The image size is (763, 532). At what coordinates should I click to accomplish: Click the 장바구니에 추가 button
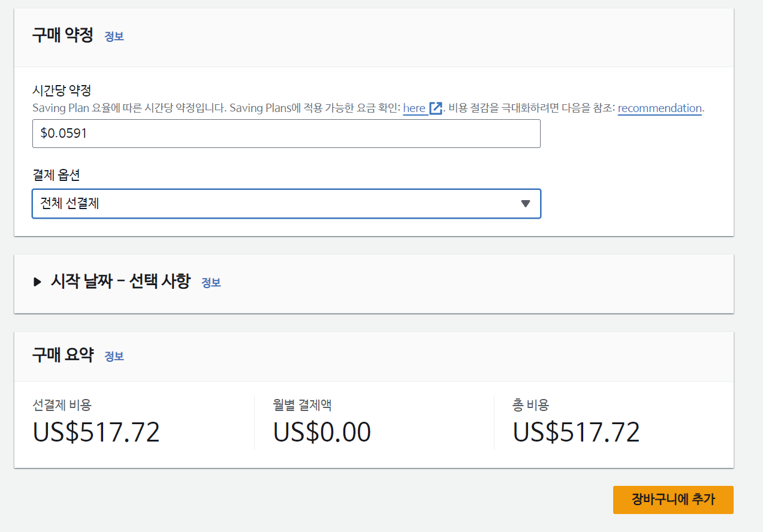click(673, 500)
